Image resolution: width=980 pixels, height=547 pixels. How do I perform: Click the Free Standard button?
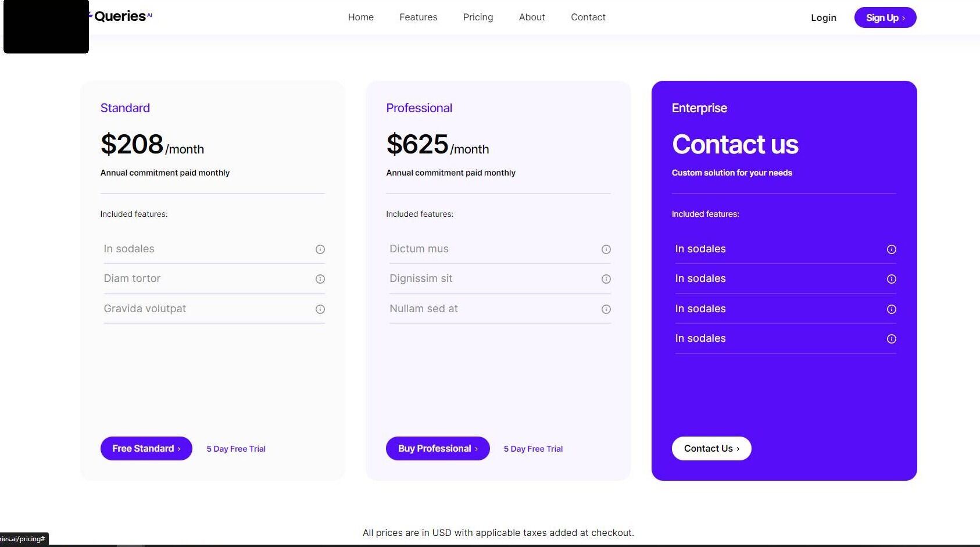(146, 448)
